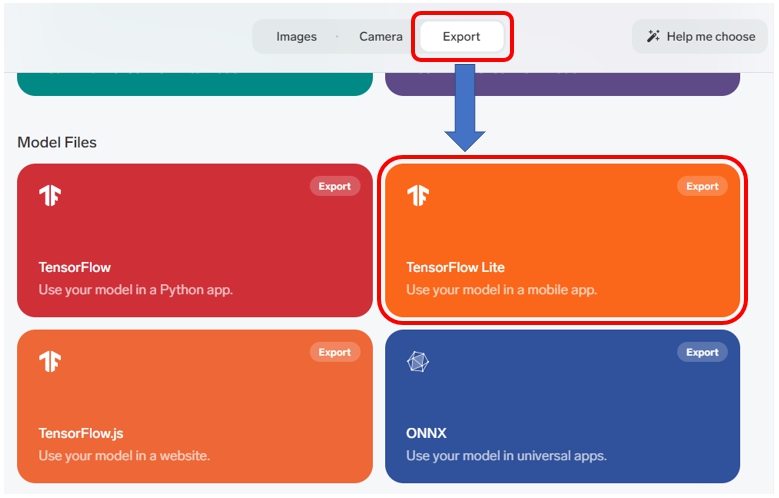Open the TensorFlow.js card title

[81, 433]
